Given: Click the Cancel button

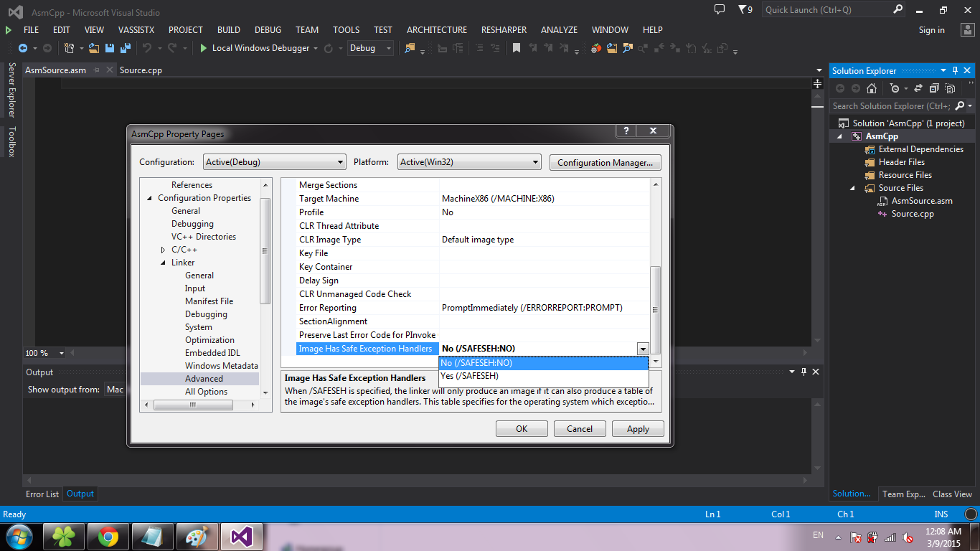Looking at the screenshot, I should pos(580,428).
